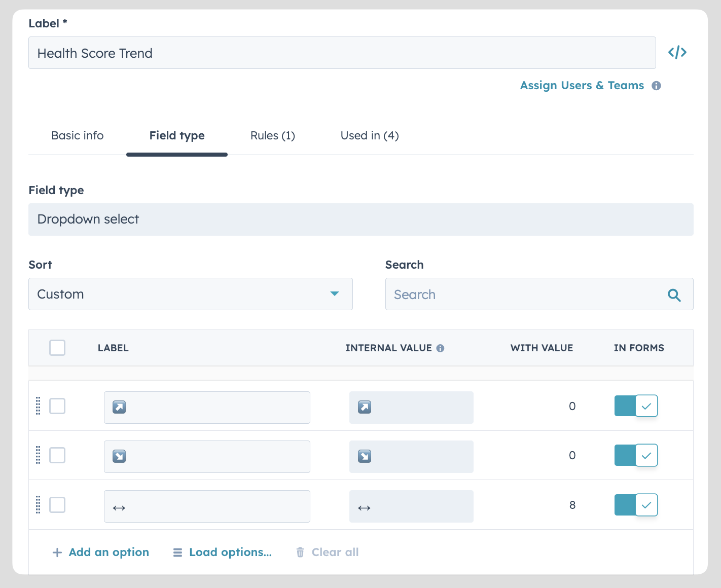Click the plus icon next to Add an option
This screenshot has width=721, height=588.
(57, 553)
